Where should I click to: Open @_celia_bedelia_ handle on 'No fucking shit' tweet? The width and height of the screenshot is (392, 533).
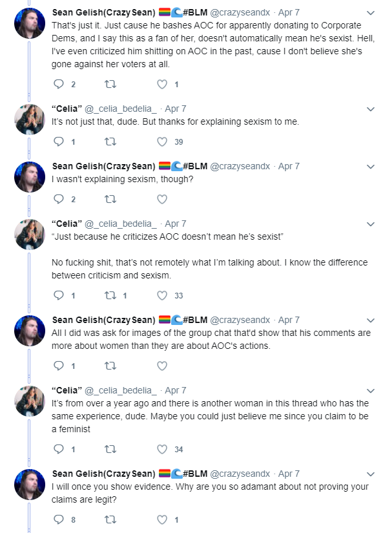(x=121, y=224)
